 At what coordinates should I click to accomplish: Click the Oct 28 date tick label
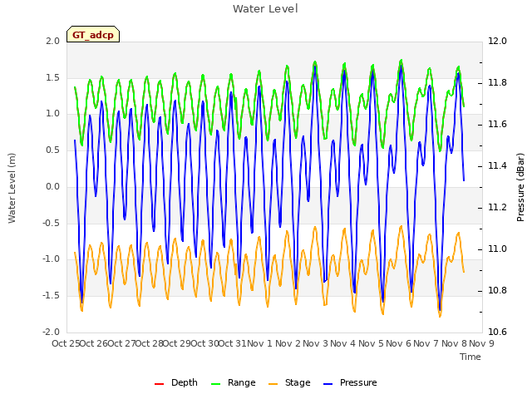(150, 343)
